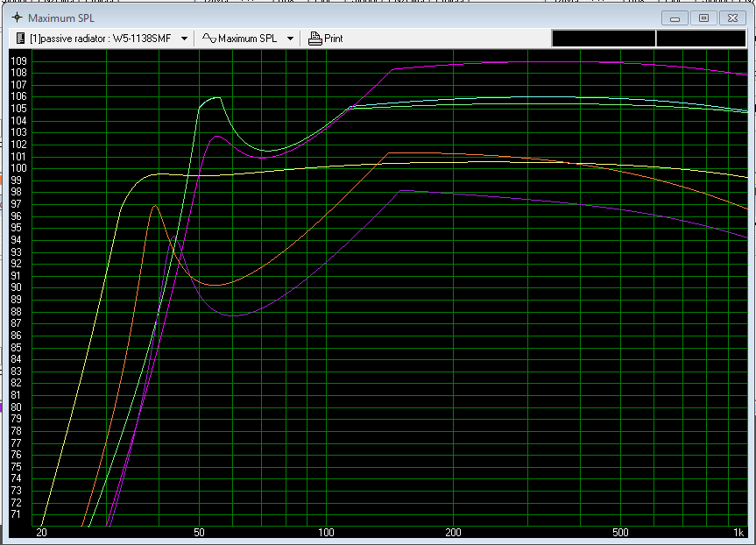Viewport: 756px width, 545px height.
Task: Minimize the Maximum SPL window
Action: 675,18
